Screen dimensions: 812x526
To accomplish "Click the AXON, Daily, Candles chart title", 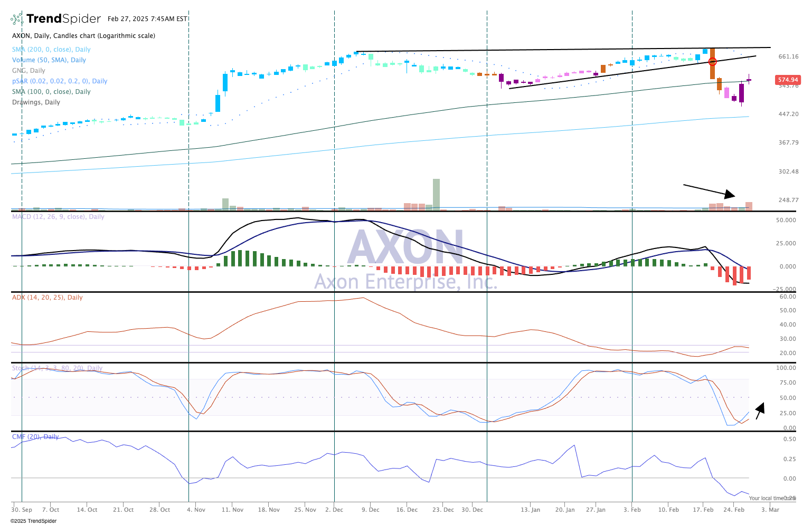I will [83, 36].
